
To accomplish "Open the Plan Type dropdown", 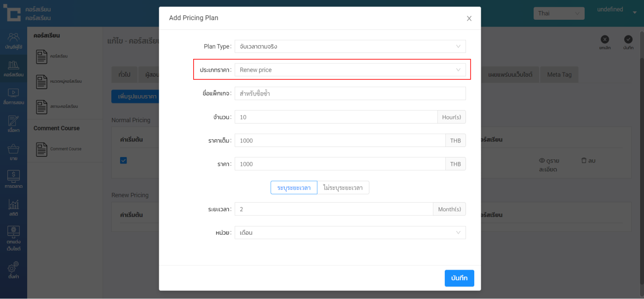I will pyautogui.click(x=350, y=46).
